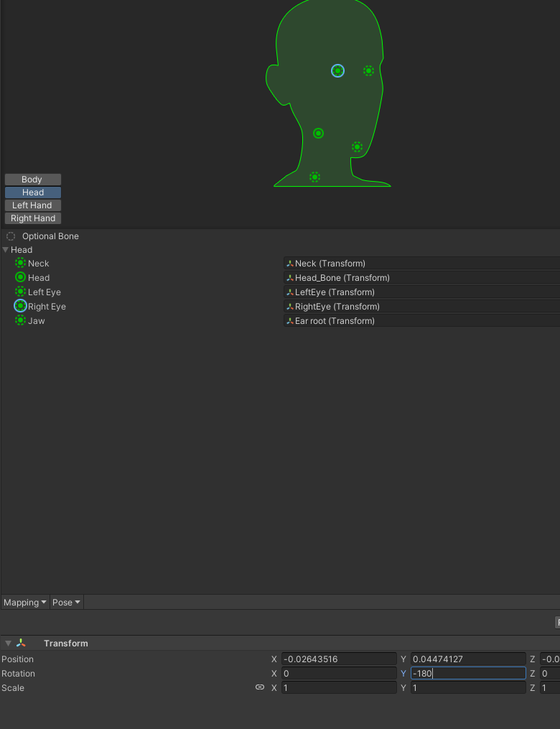
Task: Click the Neck bone status icon in list
Action: tap(20, 263)
